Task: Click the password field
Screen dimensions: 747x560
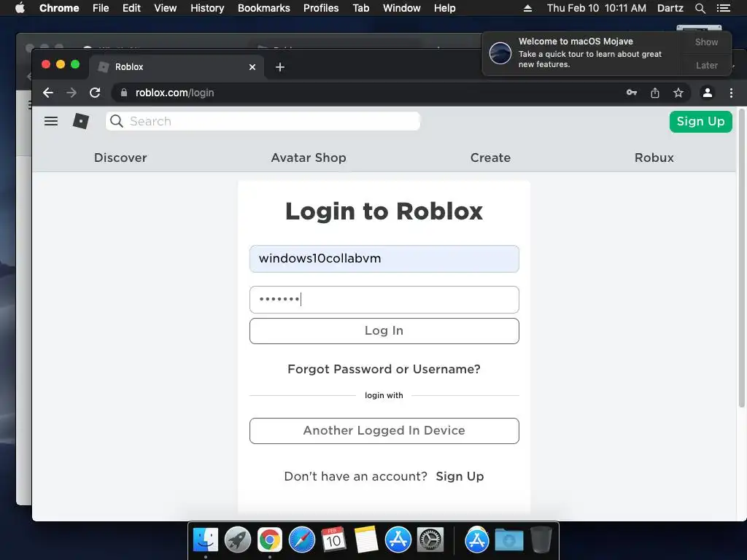Action: coord(384,300)
